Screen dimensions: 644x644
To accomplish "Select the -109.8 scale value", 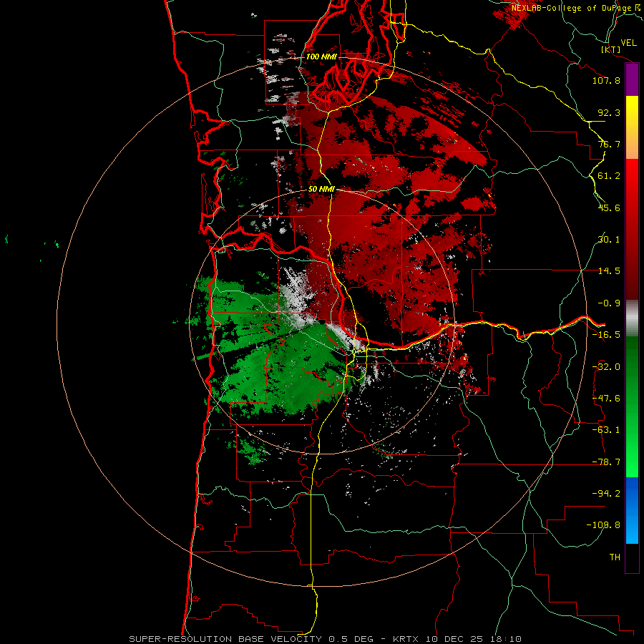I will tap(603, 525).
